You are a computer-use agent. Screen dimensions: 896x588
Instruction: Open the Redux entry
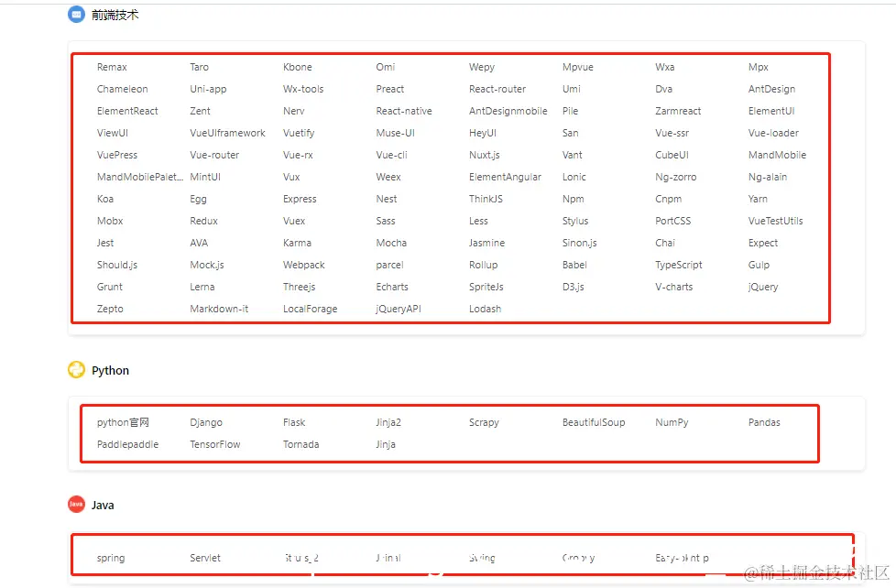[x=204, y=221]
